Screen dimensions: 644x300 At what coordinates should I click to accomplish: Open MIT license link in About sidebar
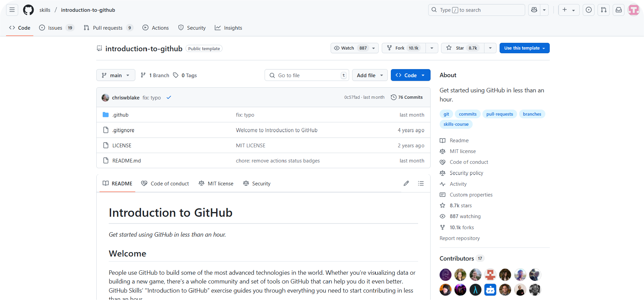[x=458, y=151]
